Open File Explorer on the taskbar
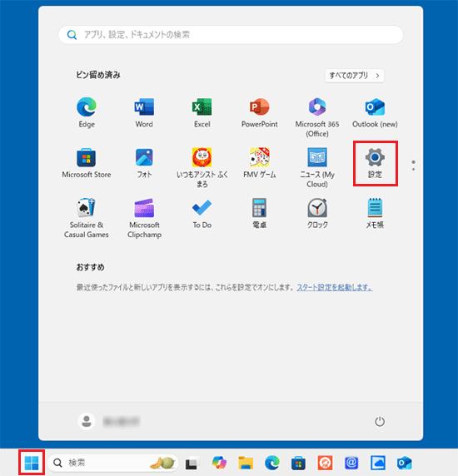The width and height of the screenshot is (458, 476). (246, 463)
